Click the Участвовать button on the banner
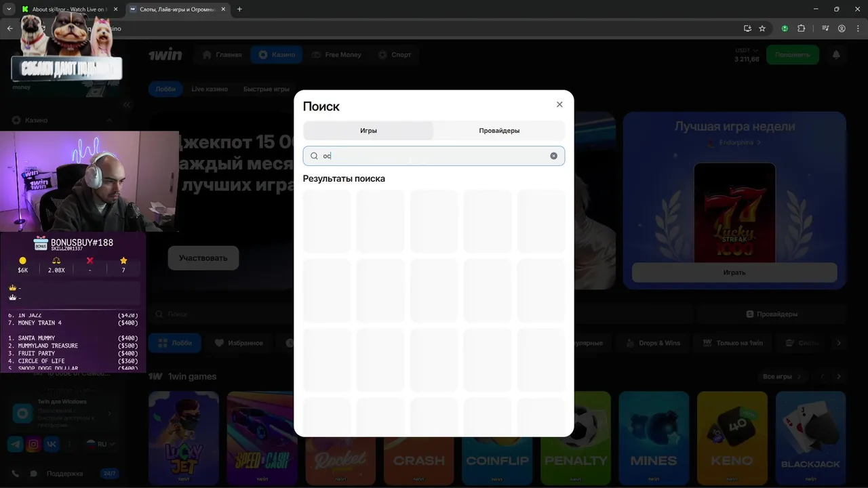Image resolution: width=868 pixels, height=488 pixels. (x=203, y=258)
